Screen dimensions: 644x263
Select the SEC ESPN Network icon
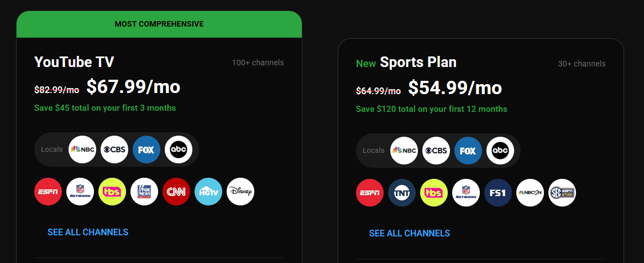[x=562, y=193]
